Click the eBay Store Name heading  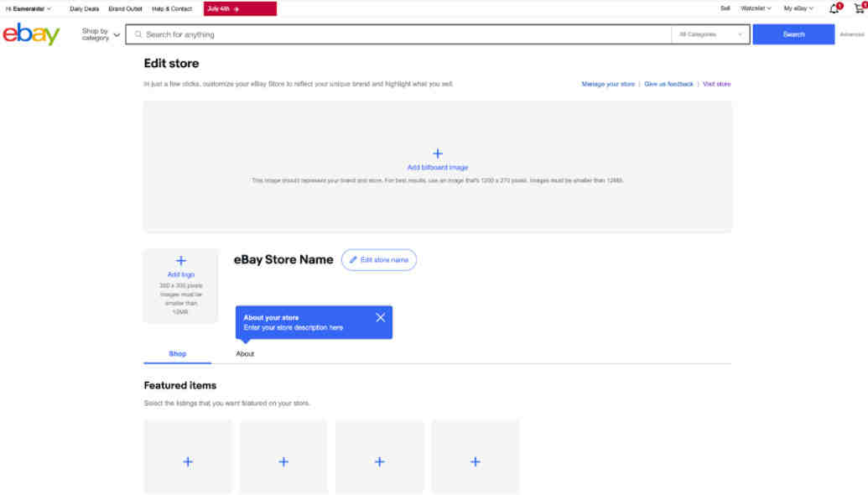[283, 260]
